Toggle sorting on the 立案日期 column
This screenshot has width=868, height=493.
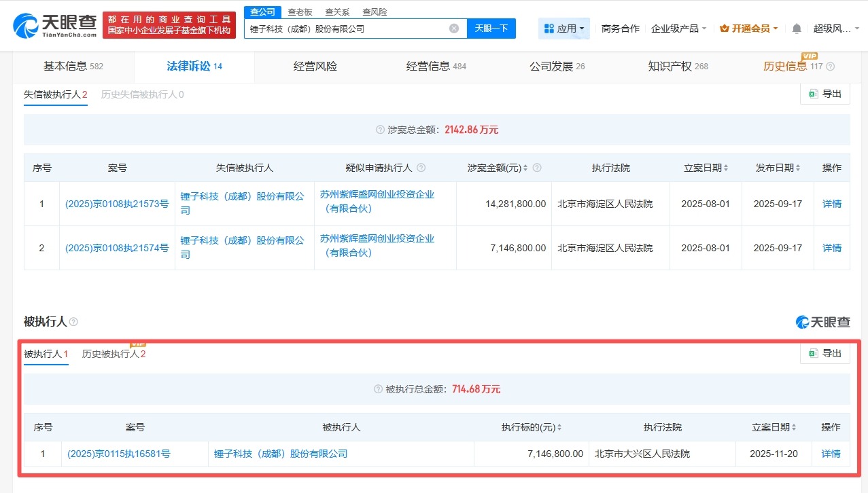(x=725, y=167)
